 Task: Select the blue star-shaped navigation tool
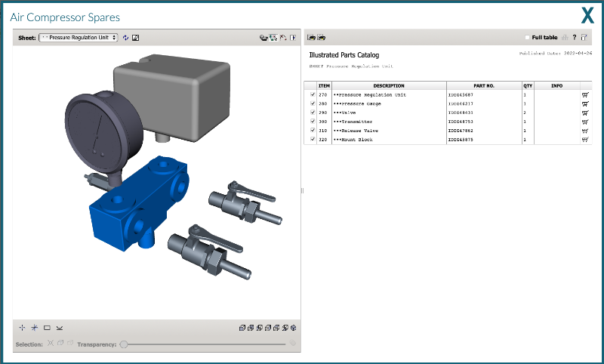click(x=35, y=328)
